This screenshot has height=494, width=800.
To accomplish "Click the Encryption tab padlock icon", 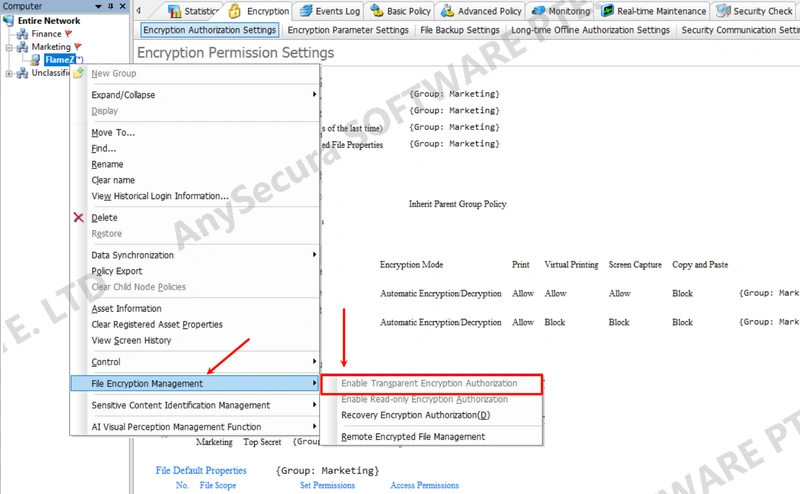I will [235, 11].
